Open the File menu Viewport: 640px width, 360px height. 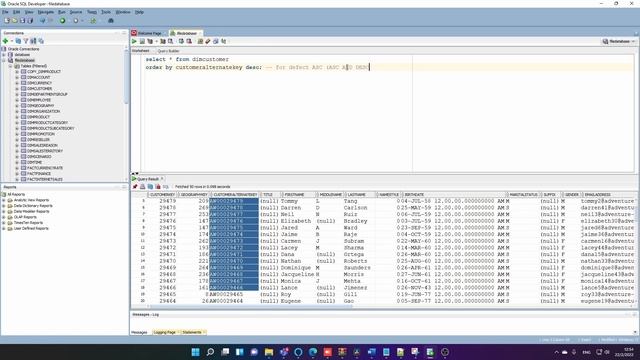point(5,12)
